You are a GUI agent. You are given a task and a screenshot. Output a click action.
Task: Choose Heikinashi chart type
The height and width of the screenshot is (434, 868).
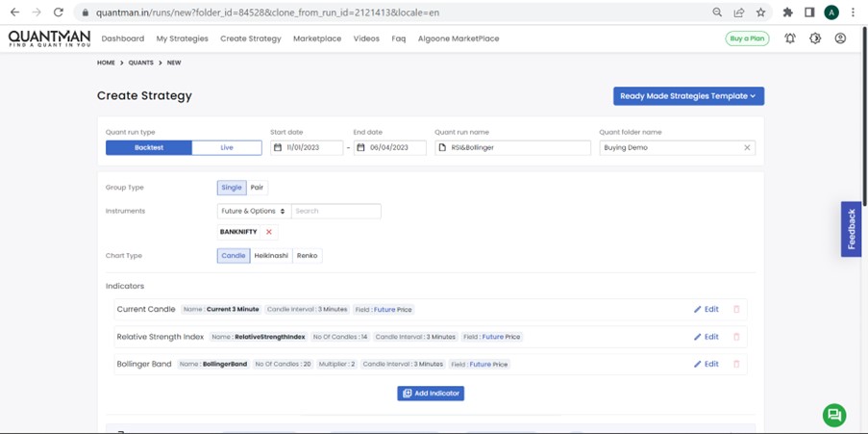point(271,256)
